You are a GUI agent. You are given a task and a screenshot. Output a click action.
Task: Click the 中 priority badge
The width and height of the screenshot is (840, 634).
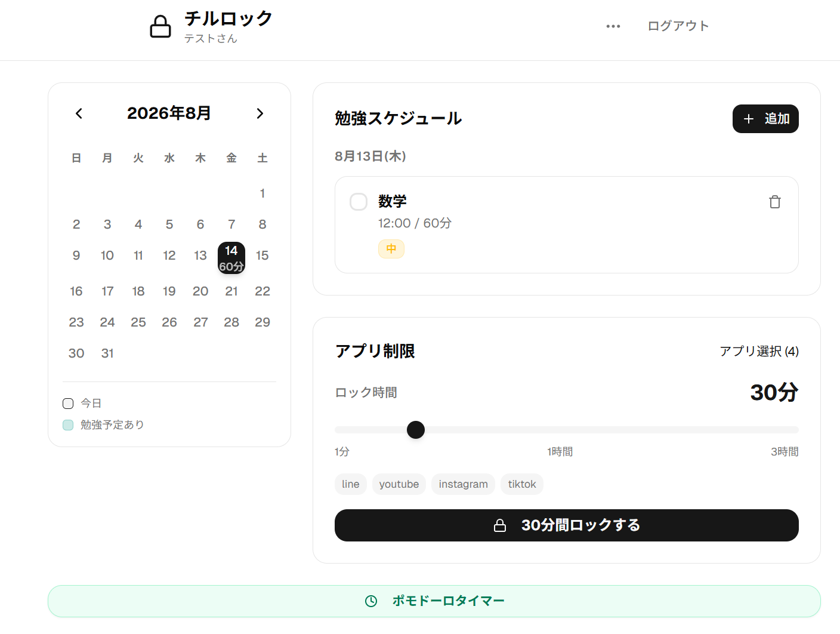point(391,249)
